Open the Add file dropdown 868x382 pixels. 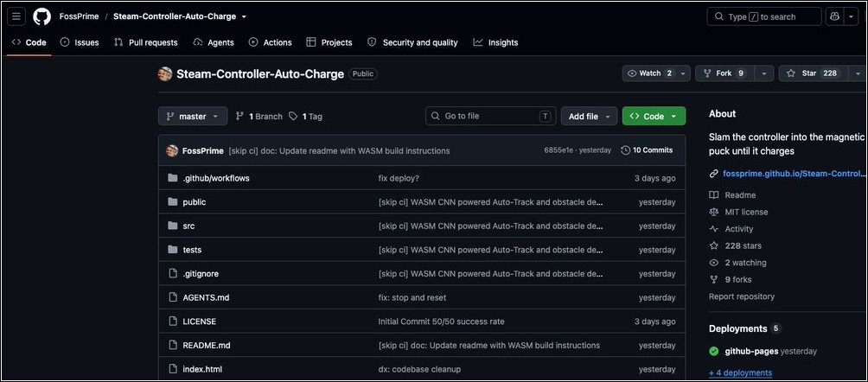589,117
